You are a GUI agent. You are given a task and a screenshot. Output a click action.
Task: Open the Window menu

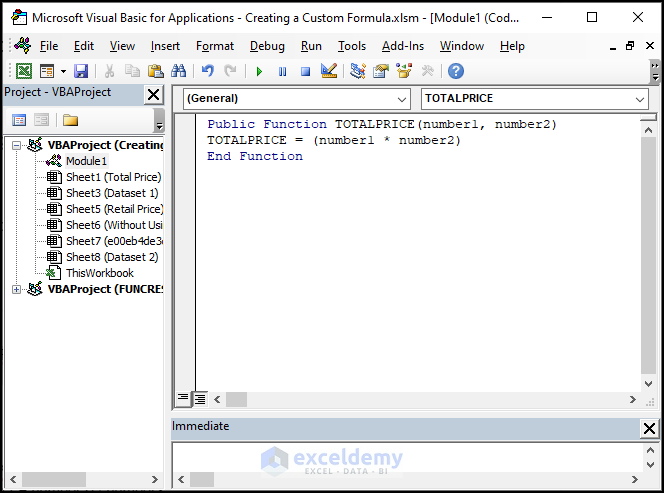click(462, 46)
